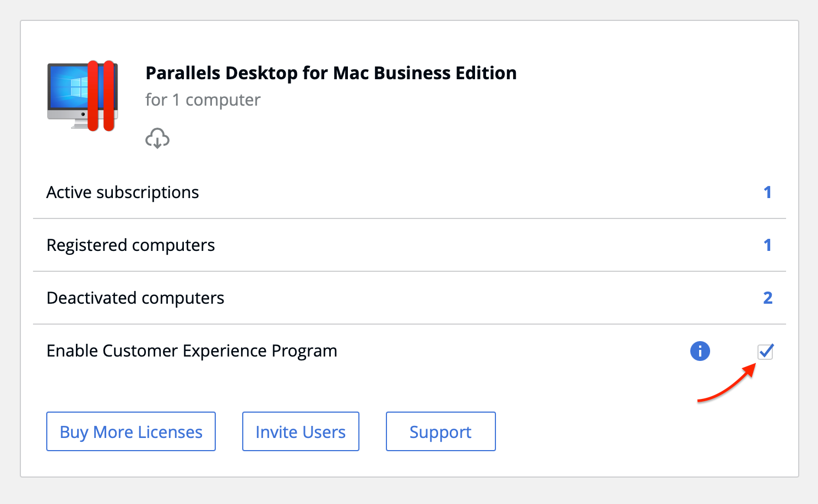
Task: Click the Parallels Desktop Business Edition title
Action: pos(331,73)
